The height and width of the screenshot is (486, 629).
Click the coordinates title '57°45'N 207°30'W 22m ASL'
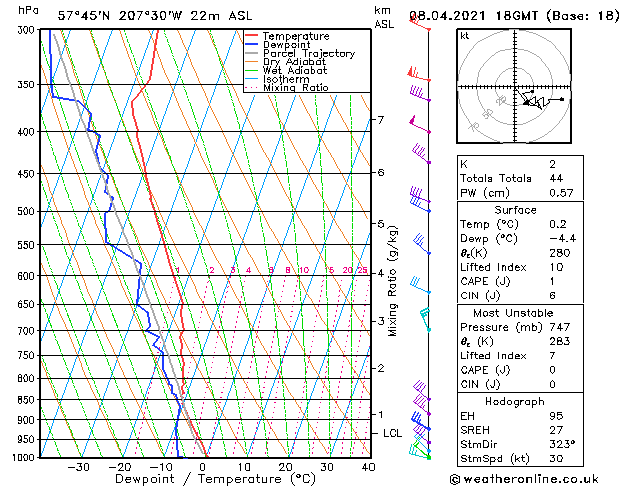pos(155,16)
